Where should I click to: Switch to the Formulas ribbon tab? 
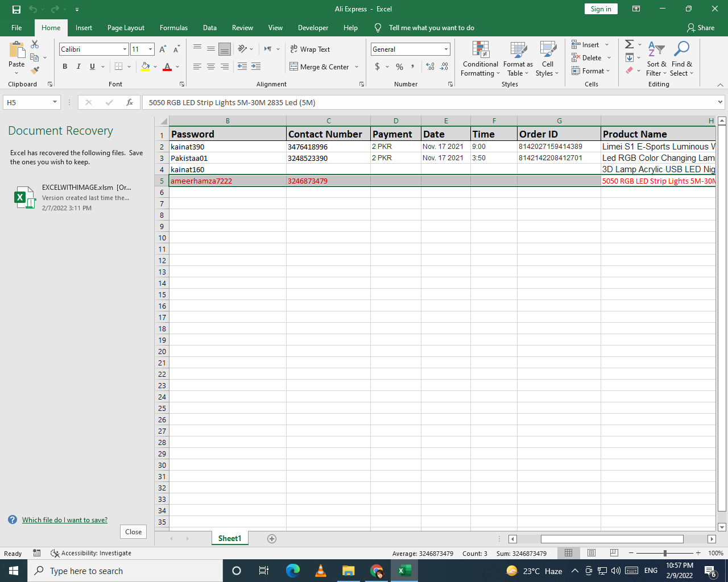coord(173,27)
